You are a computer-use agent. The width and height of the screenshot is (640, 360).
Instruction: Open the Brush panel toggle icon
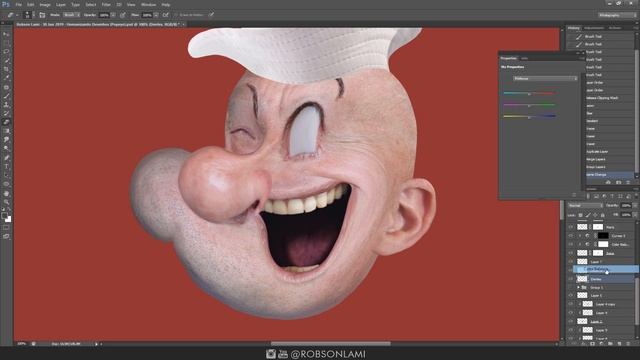(x=42, y=15)
